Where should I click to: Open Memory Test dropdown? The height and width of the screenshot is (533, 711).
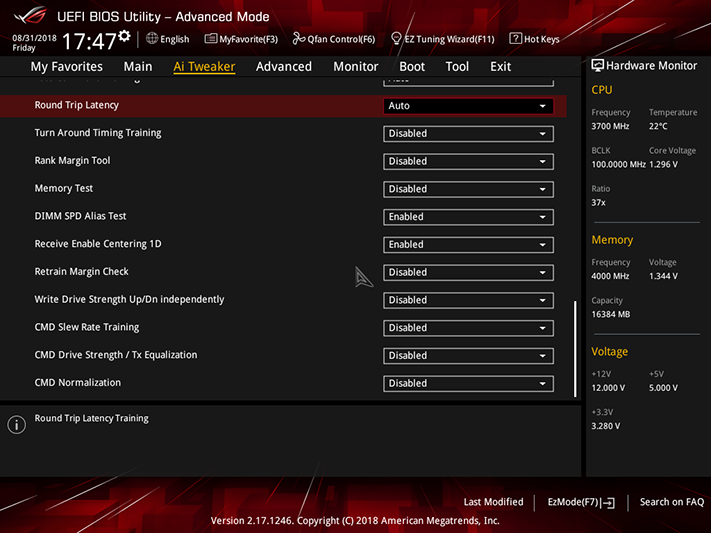(468, 189)
